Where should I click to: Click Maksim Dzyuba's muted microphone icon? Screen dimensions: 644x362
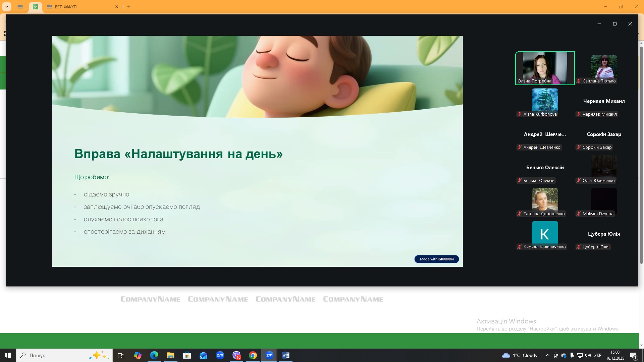579,214
